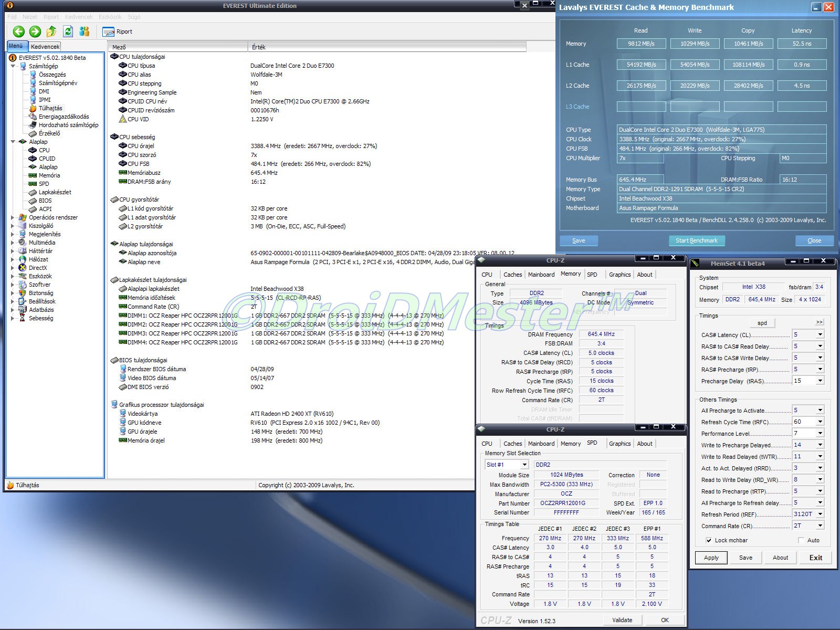Toggle Auto checkbox in MemSet
The height and width of the screenshot is (630, 840).
801,540
